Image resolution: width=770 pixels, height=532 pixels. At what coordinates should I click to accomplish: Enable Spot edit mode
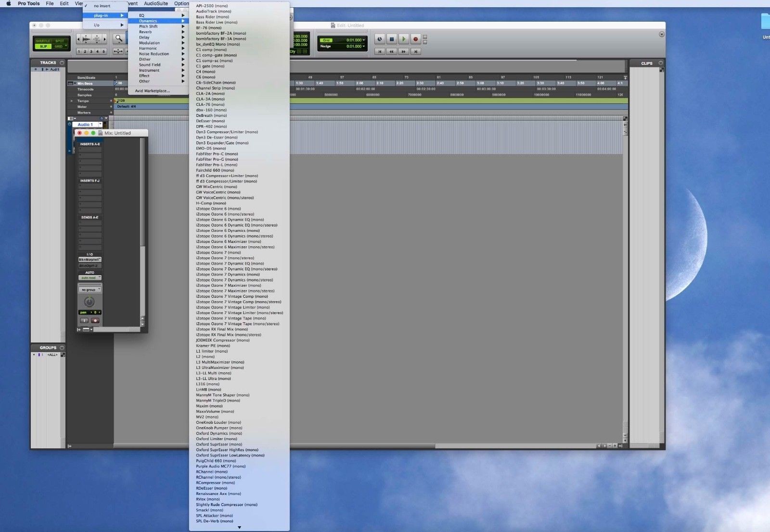coord(59,41)
